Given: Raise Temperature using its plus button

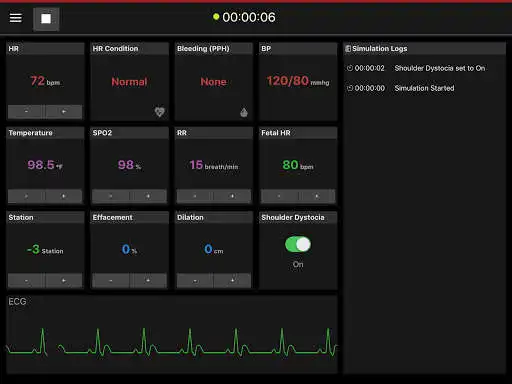Looking at the screenshot, I should coord(64,196).
